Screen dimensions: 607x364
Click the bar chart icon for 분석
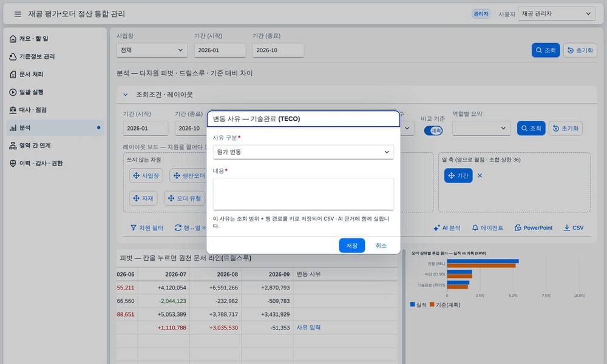click(x=13, y=127)
